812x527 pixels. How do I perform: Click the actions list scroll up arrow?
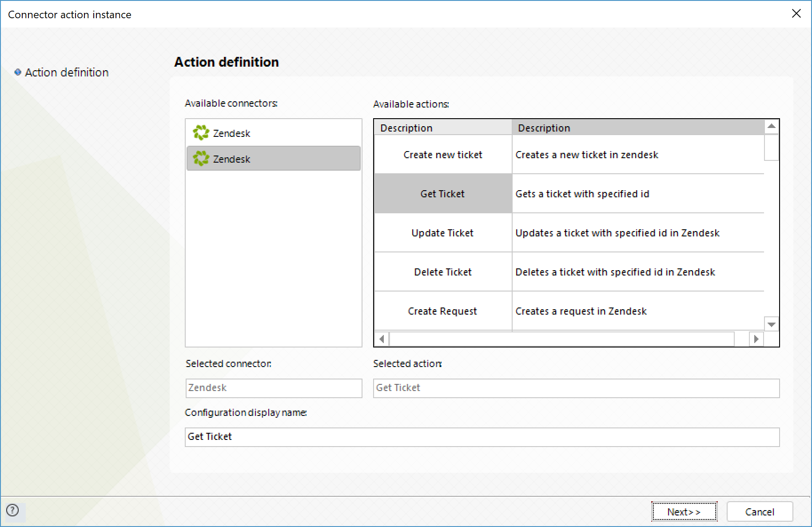pyautogui.click(x=772, y=127)
